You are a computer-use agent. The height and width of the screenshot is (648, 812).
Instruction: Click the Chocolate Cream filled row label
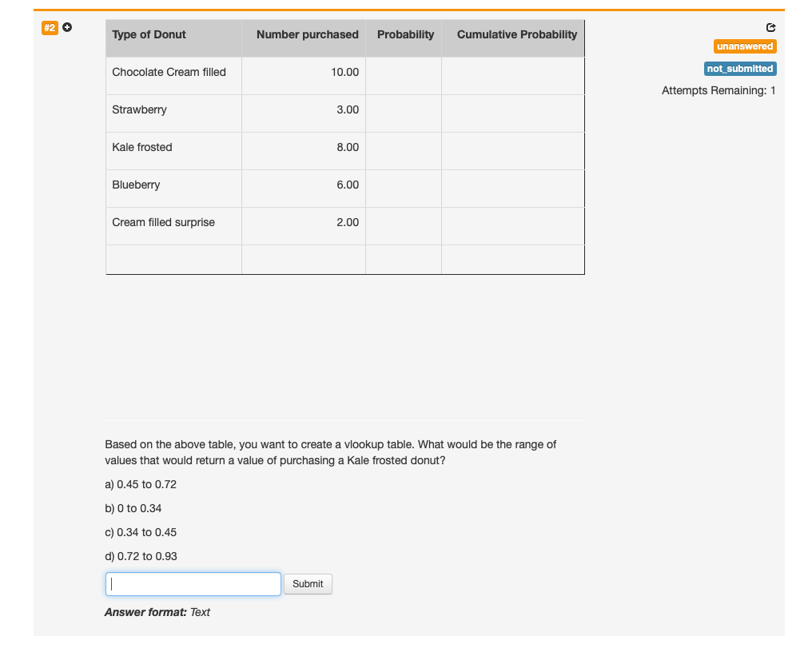click(170, 72)
